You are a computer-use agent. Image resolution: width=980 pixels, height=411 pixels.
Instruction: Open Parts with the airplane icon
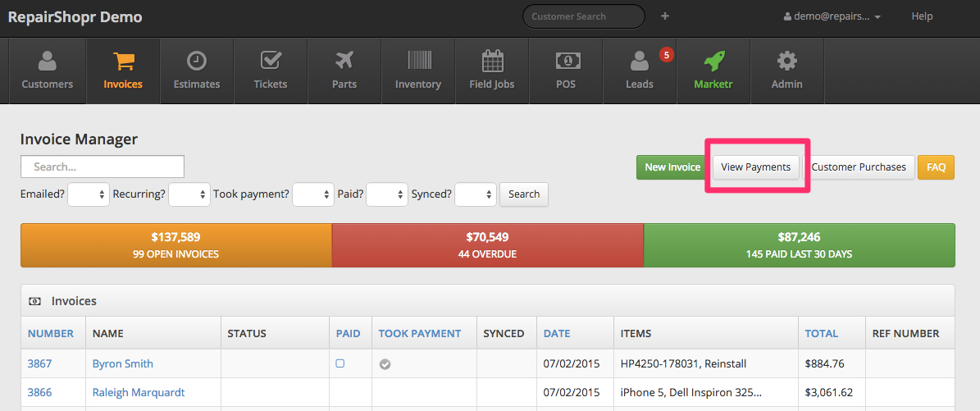point(344,62)
